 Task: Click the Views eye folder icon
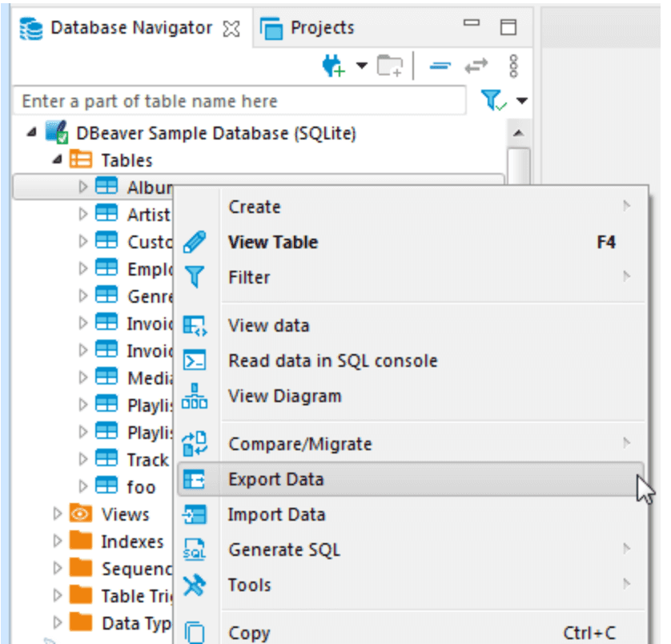[81, 513]
